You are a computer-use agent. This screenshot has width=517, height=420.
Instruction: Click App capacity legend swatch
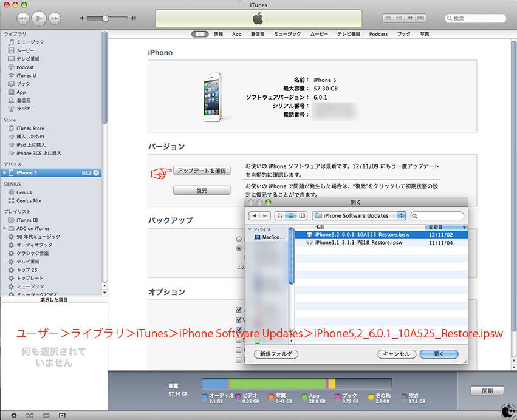click(304, 397)
